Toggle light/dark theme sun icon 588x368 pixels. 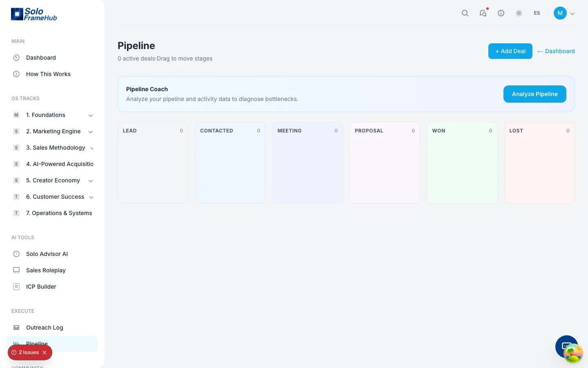[519, 13]
